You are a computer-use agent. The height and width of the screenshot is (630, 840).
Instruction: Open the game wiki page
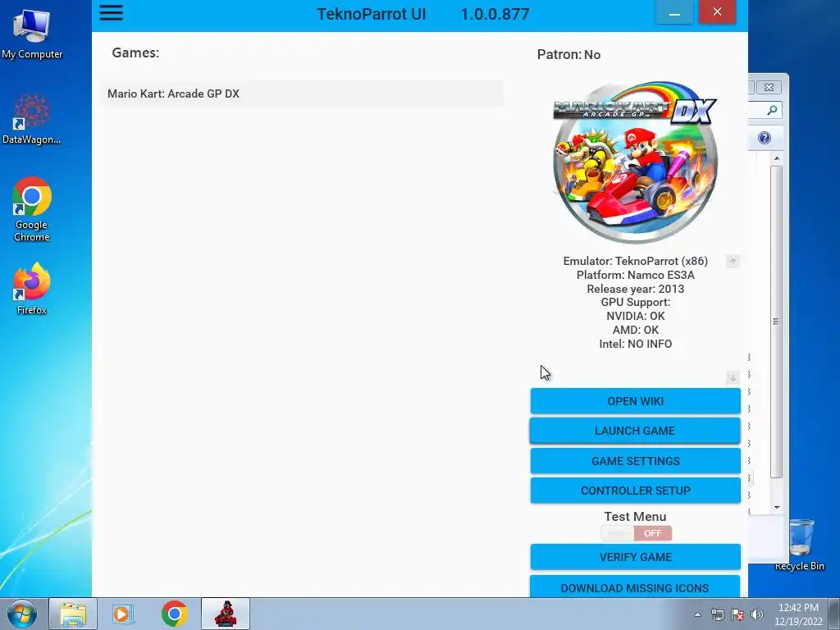click(x=636, y=401)
